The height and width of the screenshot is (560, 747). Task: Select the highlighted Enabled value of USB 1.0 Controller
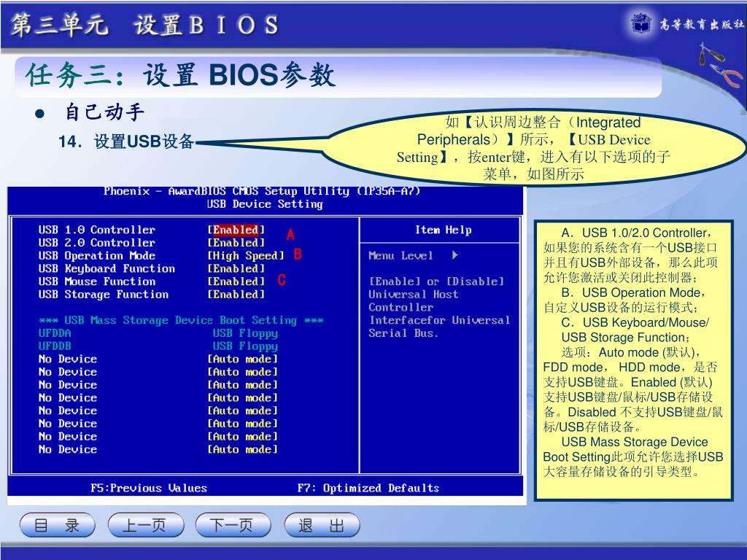pos(236,230)
